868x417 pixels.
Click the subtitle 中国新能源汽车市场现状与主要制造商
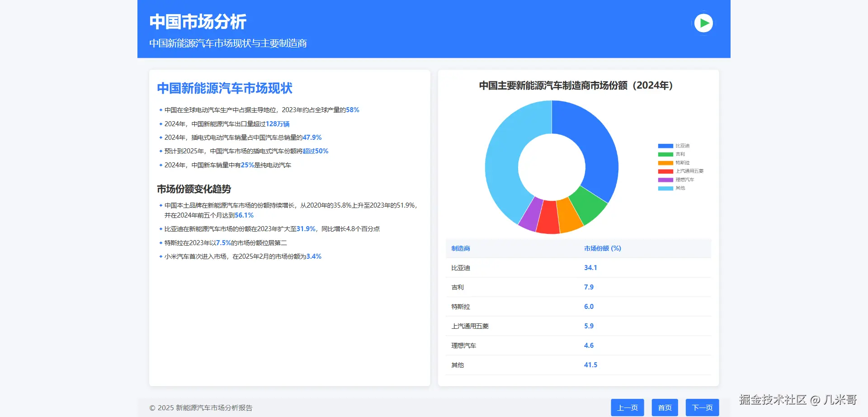pos(228,43)
